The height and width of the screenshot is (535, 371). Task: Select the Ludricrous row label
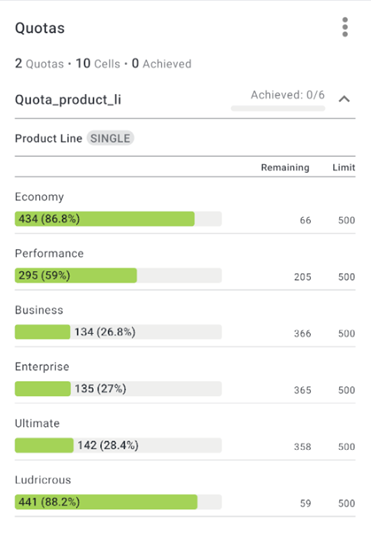[43, 480]
